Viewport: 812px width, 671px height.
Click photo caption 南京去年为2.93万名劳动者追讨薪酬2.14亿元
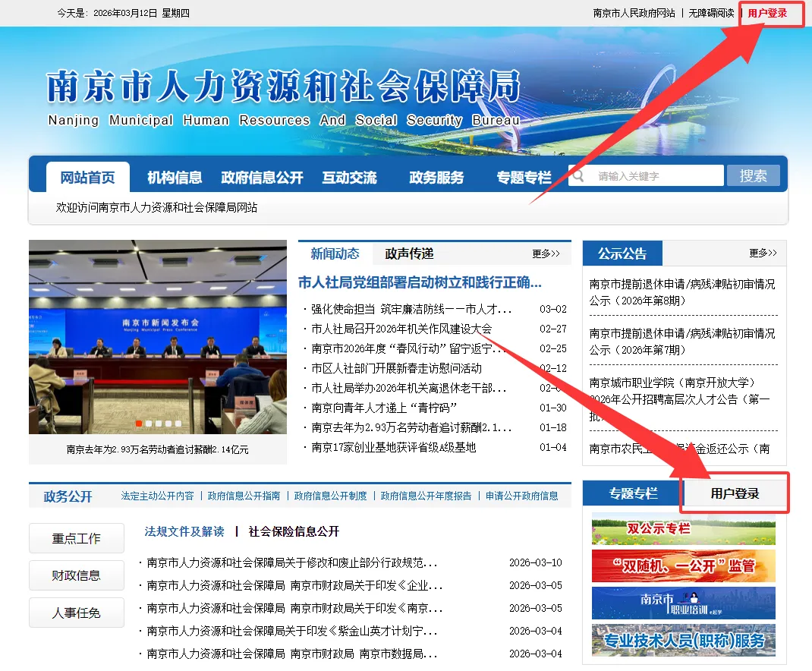click(157, 450)
